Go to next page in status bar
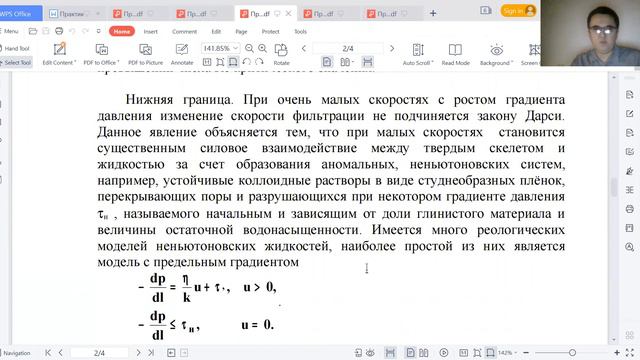This screenshot has width=640, height=360. (x=138, y=353)
